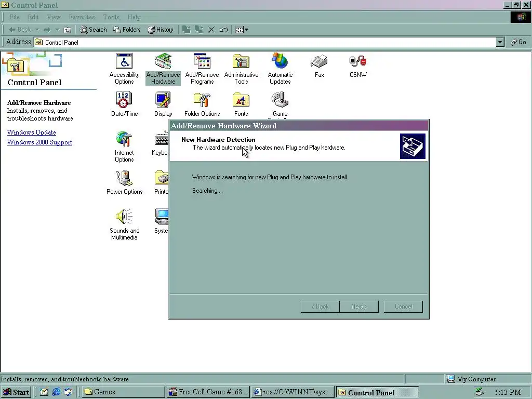This screenshot has width=532, height=399.
Task: Switch to Games taskbar button
Action: coord(123,392)
